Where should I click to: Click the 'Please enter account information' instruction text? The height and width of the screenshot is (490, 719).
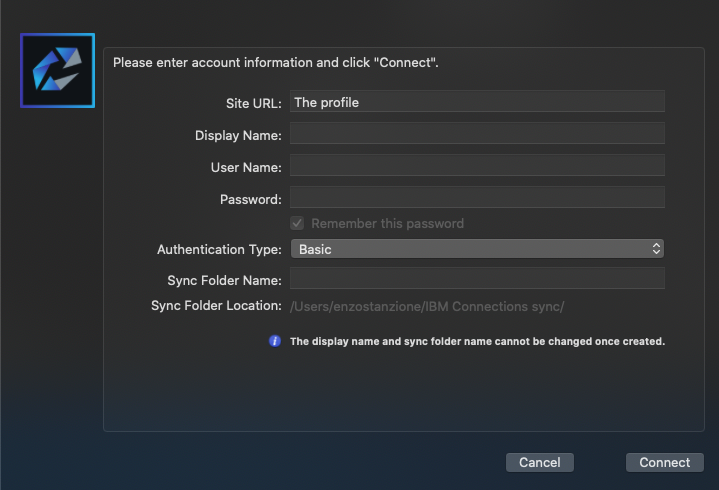[x=276, y=63]
